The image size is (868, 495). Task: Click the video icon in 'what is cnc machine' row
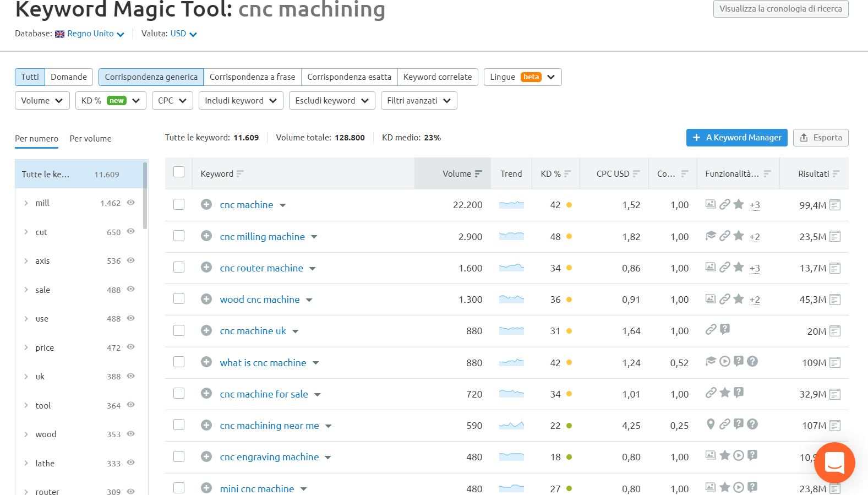(725, 361)
